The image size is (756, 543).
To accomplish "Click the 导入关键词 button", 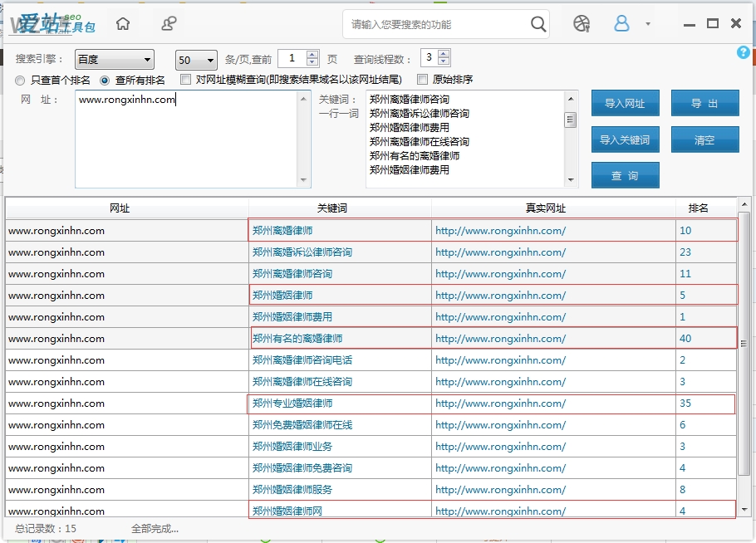I will pyautogui.click(x=625, y=139).
